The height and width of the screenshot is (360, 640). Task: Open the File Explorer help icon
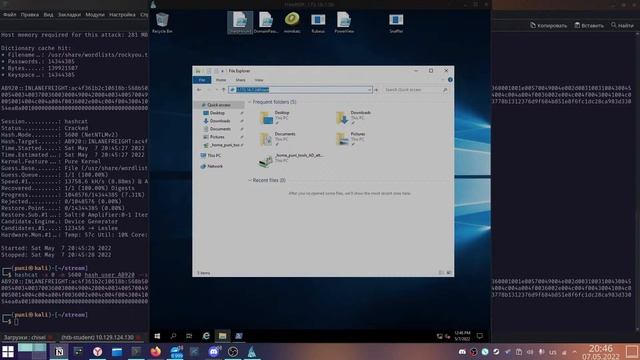450,80
